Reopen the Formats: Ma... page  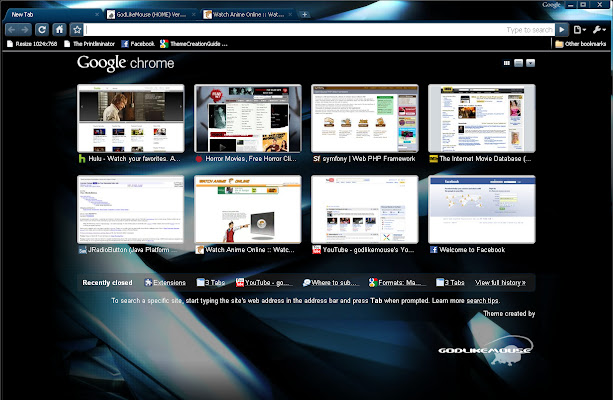(396, 282)
